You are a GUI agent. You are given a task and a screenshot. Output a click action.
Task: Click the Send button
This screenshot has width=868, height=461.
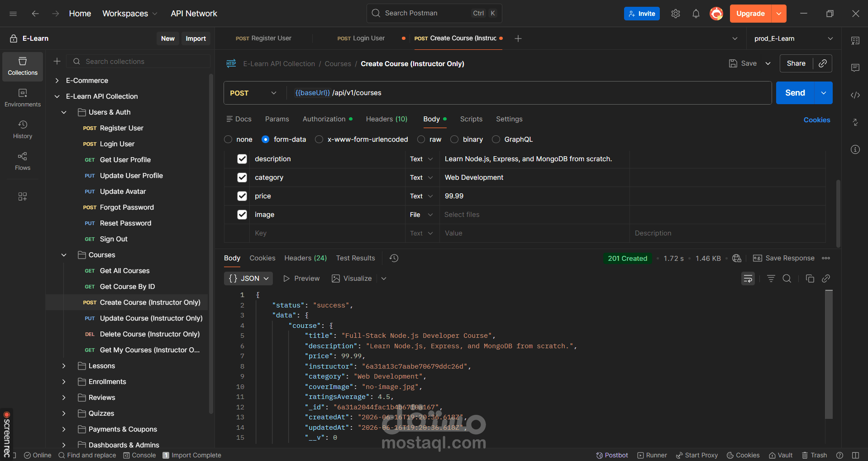tap(795, 93)
